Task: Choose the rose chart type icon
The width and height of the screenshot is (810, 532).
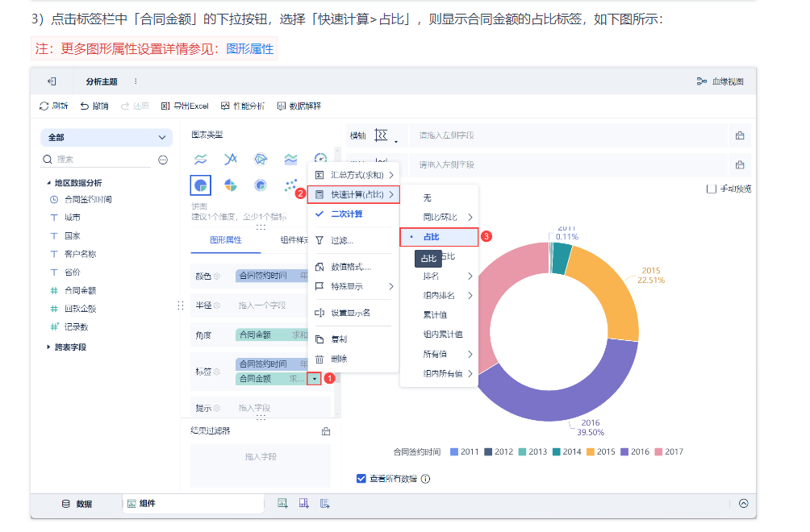Action: click(231, 185)
